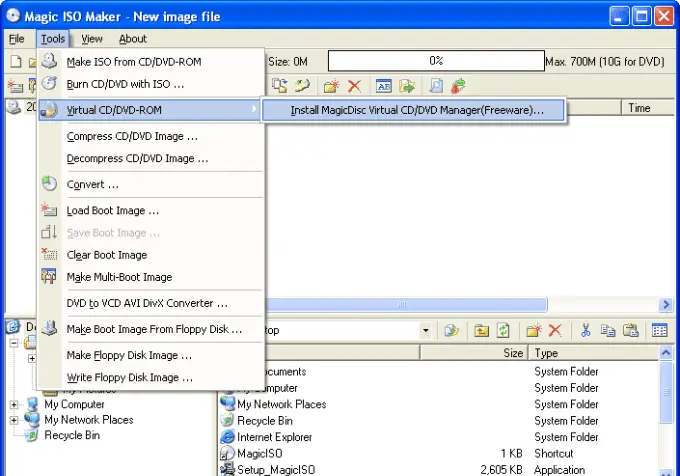680x476 pixels.
Task: Open the Virtual CD/DVD-ROM submenu
Action: pyautogui.click(x=151, y=110)
